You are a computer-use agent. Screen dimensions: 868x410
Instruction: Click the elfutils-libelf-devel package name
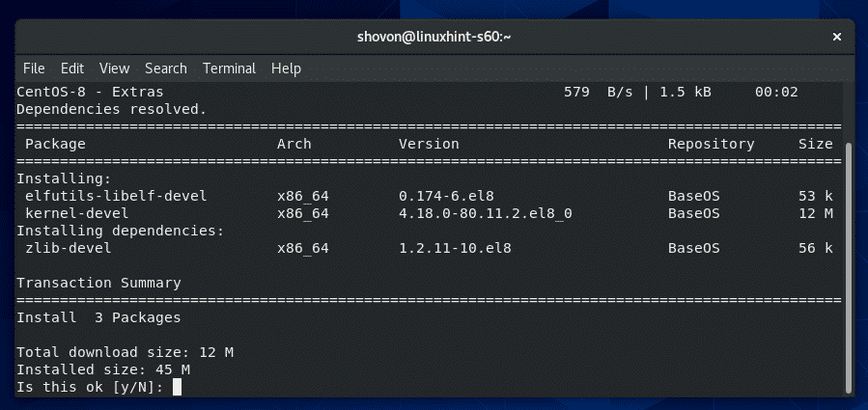(x=116, y=196)
